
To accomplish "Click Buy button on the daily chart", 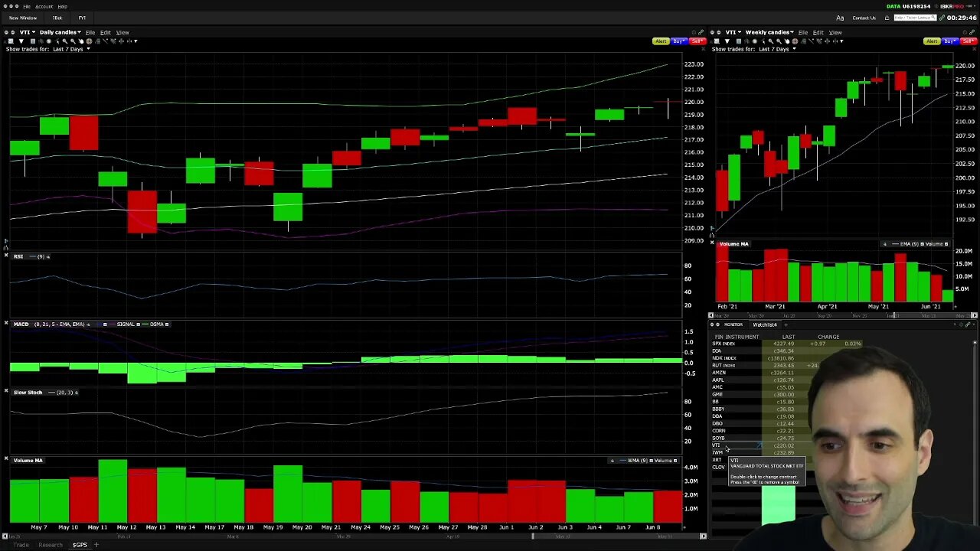I will pyautogui.click(x=679, y=41).
